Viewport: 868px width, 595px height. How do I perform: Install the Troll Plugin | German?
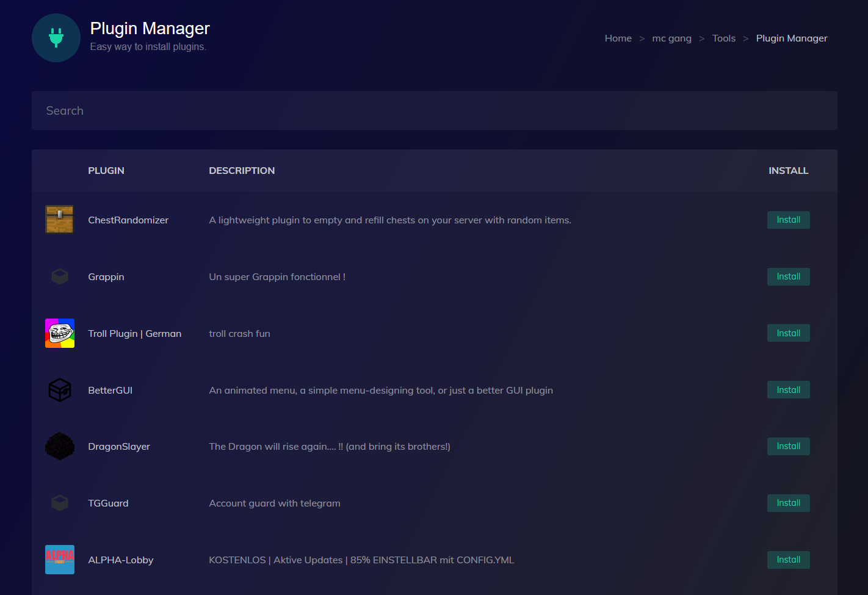pyautogui.click(x=789, y=333)
